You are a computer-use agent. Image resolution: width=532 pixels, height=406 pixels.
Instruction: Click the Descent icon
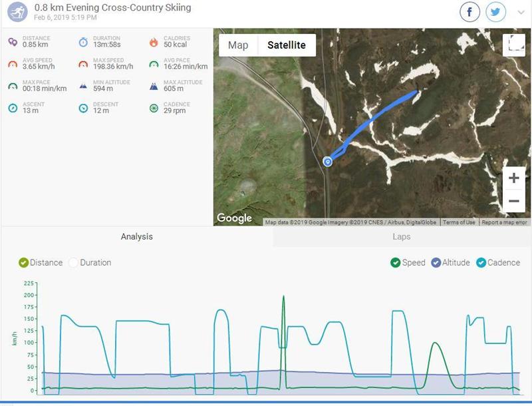click(83, 108)
